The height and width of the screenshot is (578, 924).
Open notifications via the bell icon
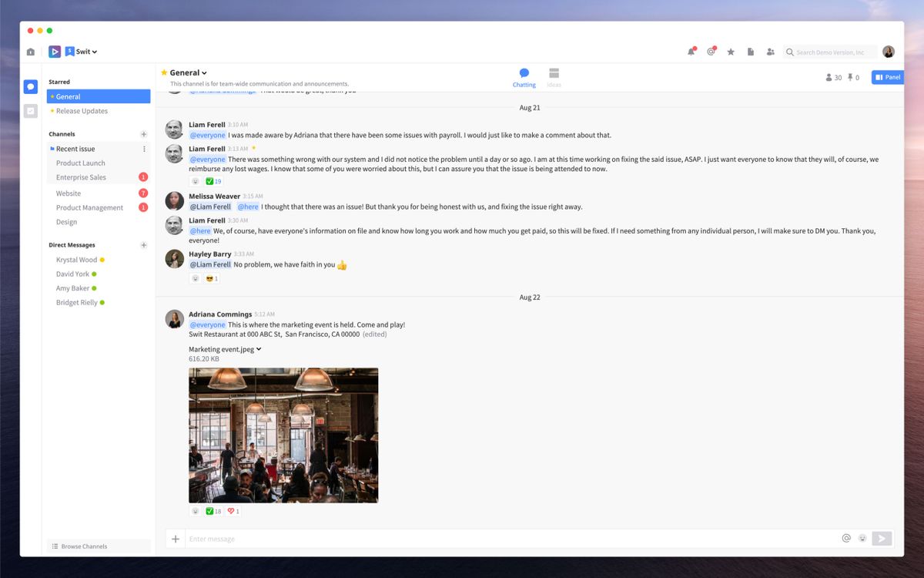coord(691,52)
